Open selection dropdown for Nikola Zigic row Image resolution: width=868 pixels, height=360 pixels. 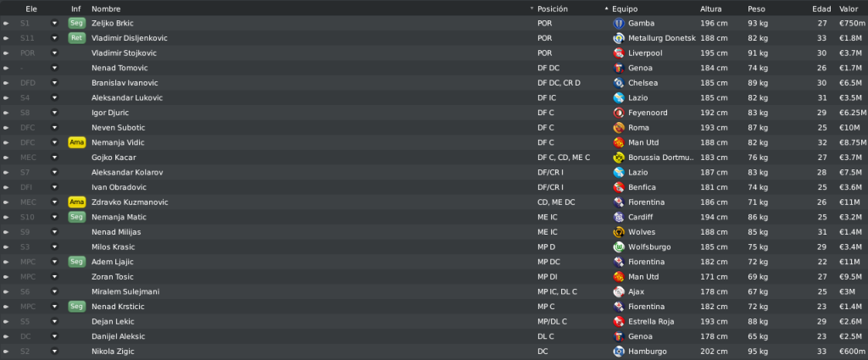tap(54, 352)
